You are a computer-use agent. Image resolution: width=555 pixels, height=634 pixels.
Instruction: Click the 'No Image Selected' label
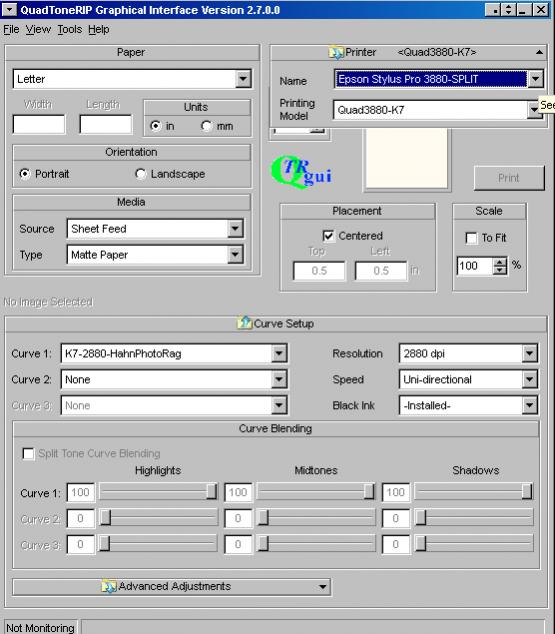[48, 302]
